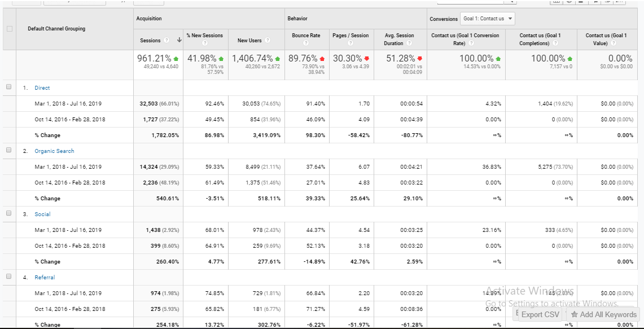Click the Sessions sort descending arrow

point(179,40)
